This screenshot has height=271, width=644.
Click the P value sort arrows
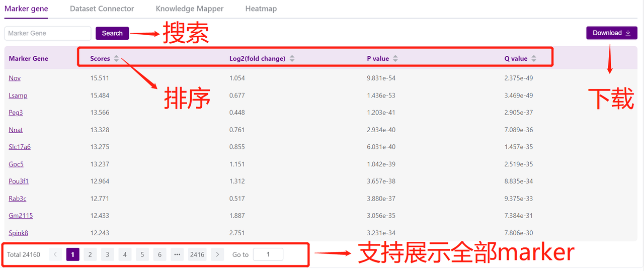[x=395, y=59]
